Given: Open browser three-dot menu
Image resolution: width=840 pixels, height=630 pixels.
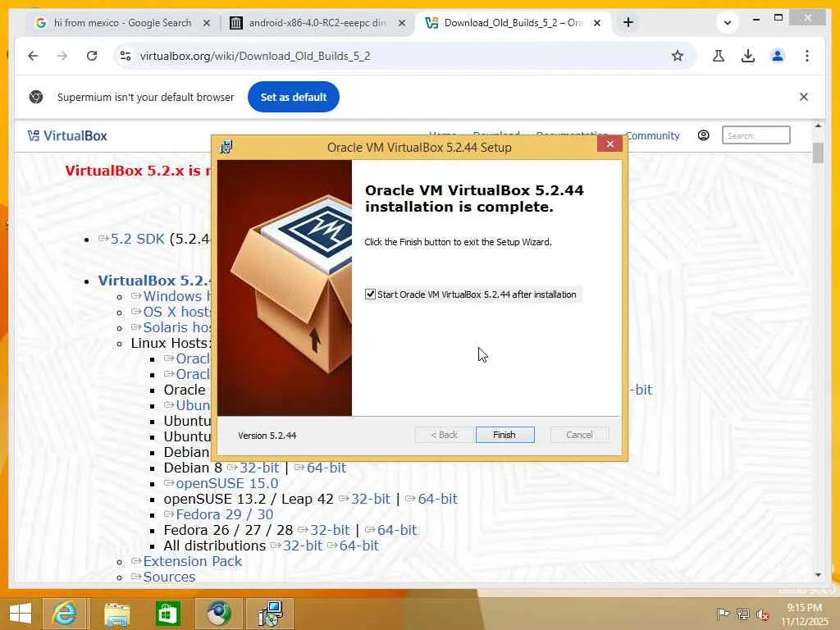Looking at the screenshot, I should click(807, 56).
